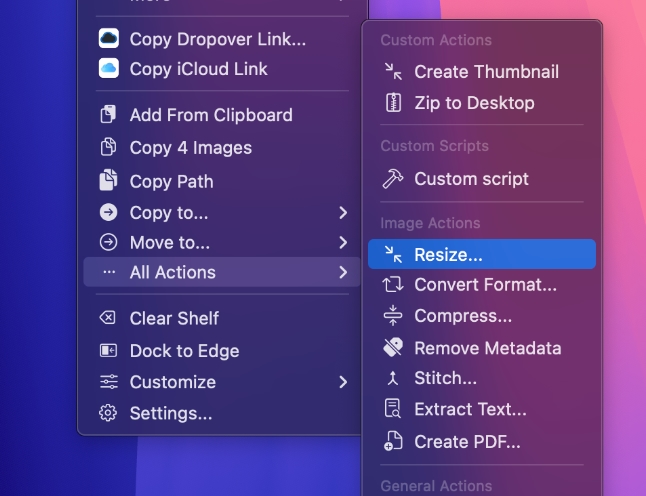646x496 pixels.
Task: Click the iCloud link cloud icon
Action: tap(109, 68)
